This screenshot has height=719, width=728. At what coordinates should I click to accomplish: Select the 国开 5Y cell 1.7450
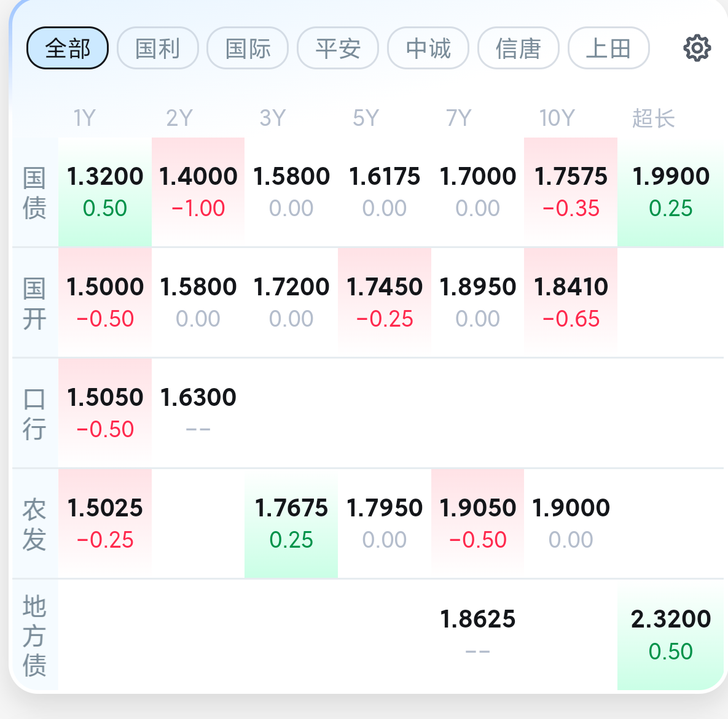point(385,302)
